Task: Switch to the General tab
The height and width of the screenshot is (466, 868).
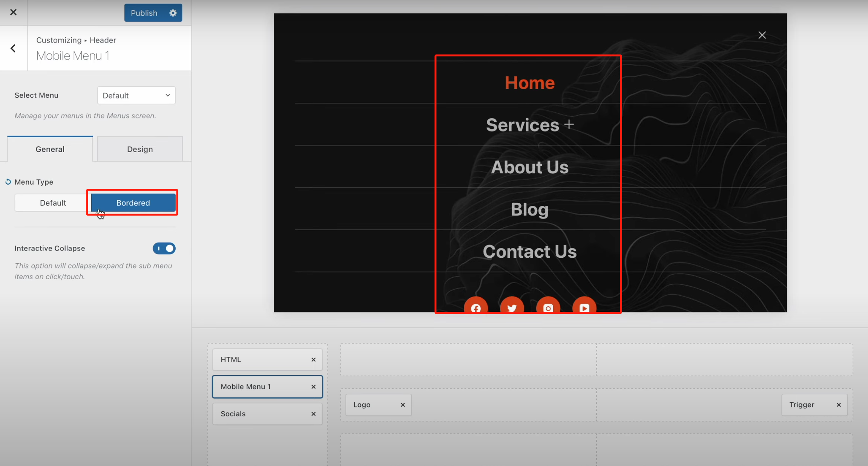Action: (x=50, y=149)
